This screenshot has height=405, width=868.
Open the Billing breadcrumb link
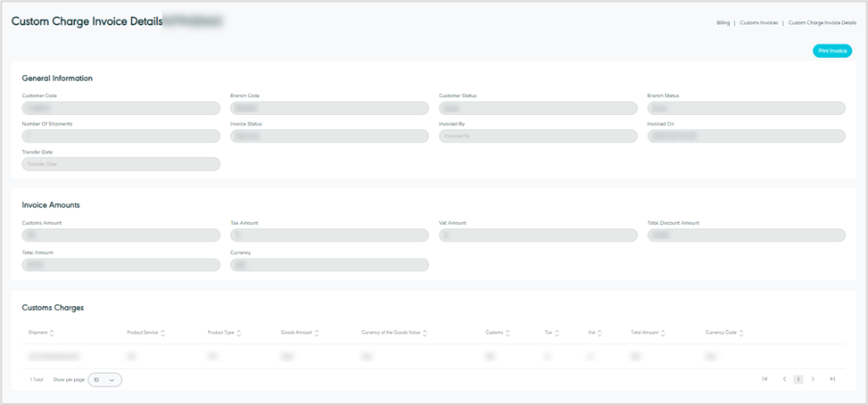723,22
